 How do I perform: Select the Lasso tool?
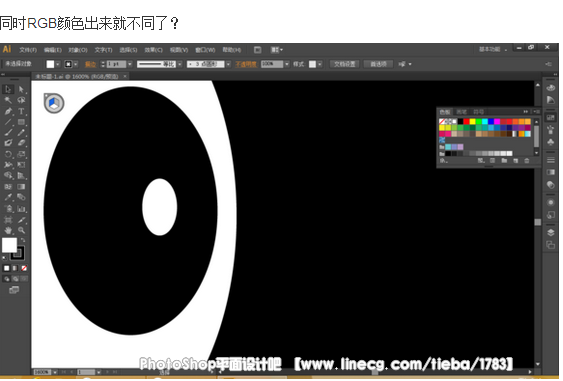[x=21, y=100]
